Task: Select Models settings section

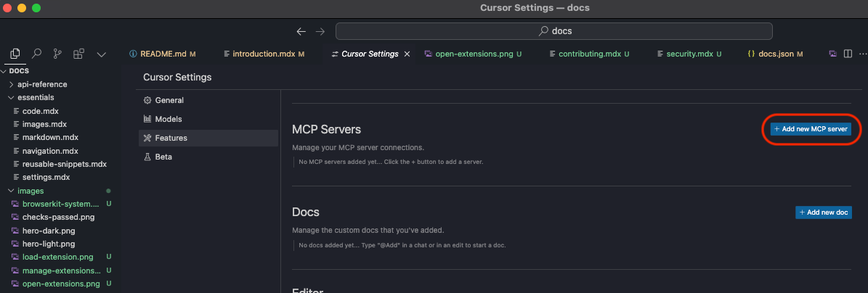Action: click(x=208, y=120)
